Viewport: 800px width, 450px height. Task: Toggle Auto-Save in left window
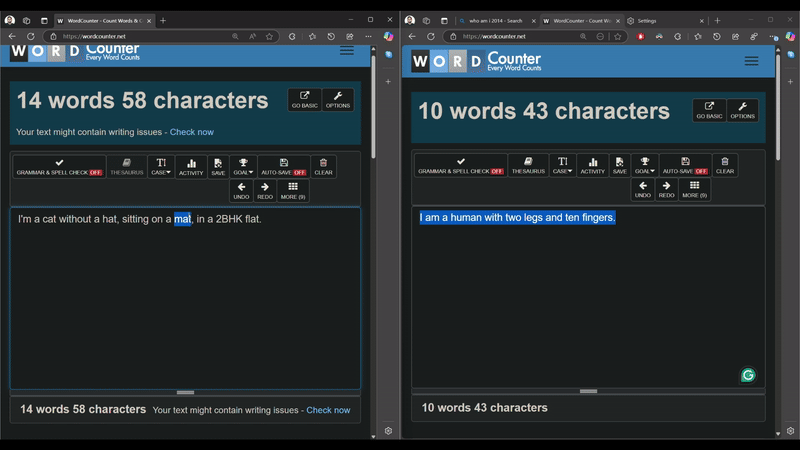(x=284, y=166)
